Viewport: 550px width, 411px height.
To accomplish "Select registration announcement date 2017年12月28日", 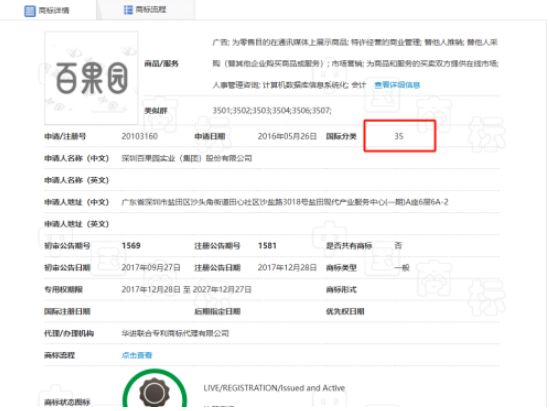I will pyautogui.click(x=287, y=268).
